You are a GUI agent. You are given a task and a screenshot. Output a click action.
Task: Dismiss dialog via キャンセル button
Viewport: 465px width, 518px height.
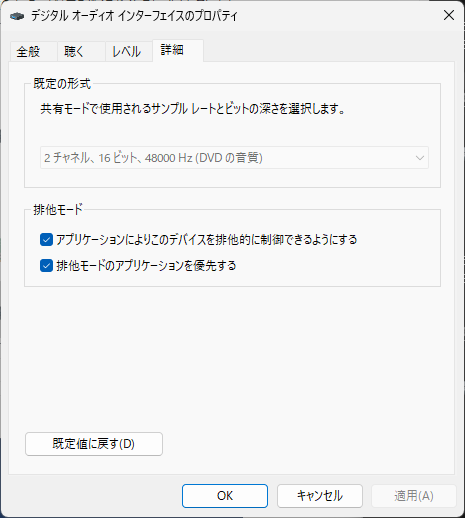[320, 496]
